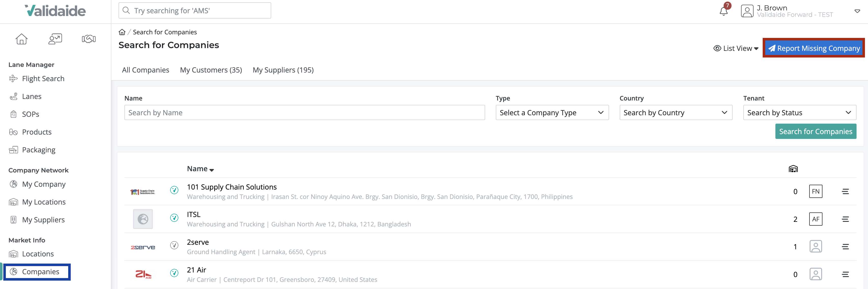Expand the Select a Company Type dropdown
The width and height of the screenshot is (868, 289).
click(552, 112)
